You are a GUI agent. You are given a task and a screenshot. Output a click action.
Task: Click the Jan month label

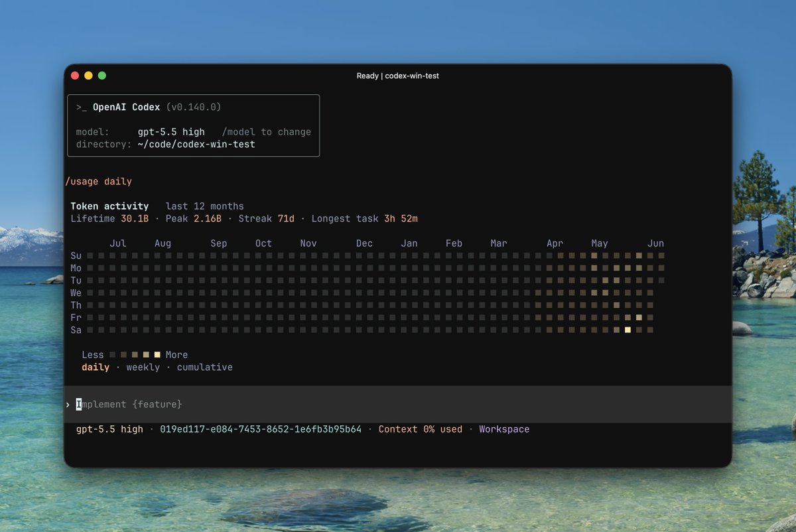pyautogui.click(x=409, y=243)
